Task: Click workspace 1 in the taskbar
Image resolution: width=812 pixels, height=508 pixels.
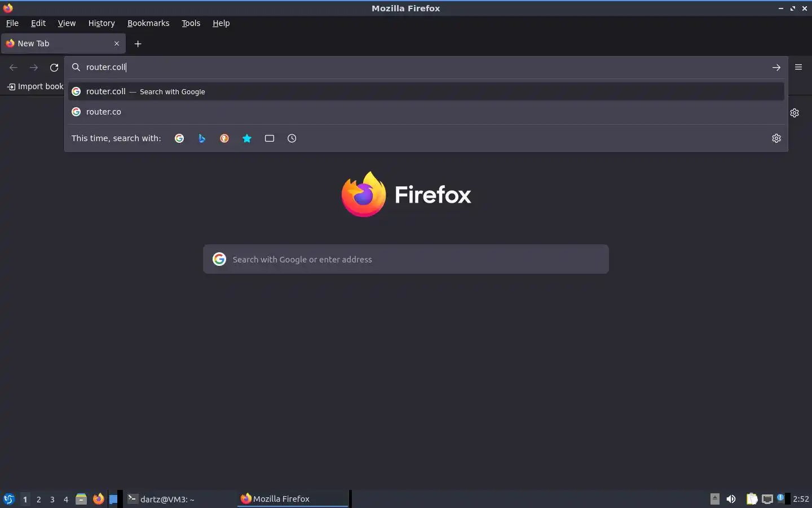Action: click(25, 499)
